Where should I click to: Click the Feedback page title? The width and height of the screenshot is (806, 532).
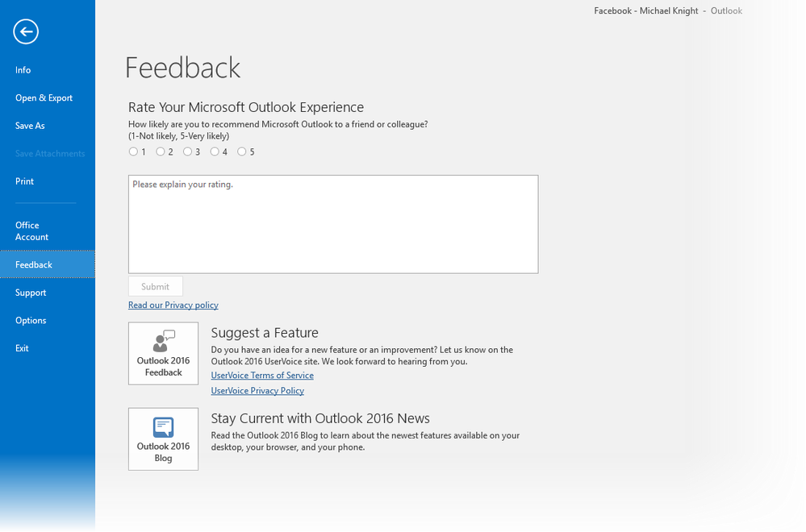point(183,68)
